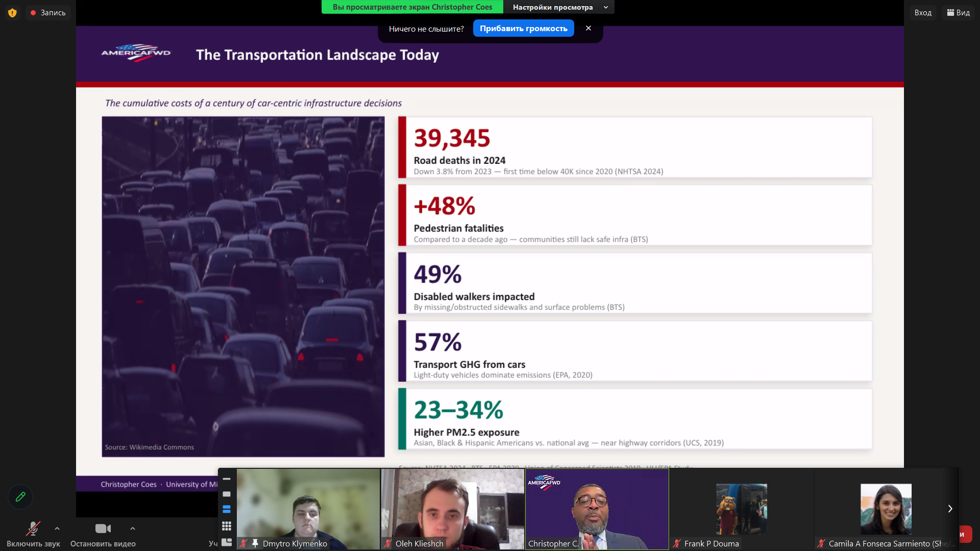The height and width of the screenshot is (551, 980).
Task: Dock the video panel with bottom layout icon
Action: pos(227,542)
